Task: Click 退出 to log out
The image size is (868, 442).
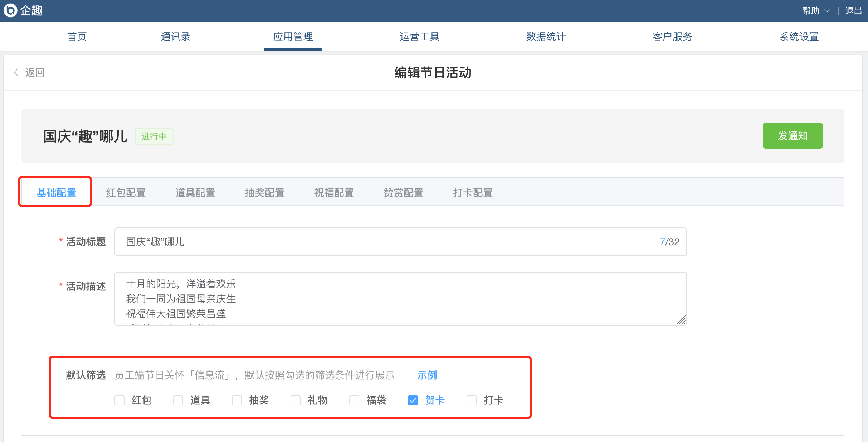Action: tap(853, 11)
